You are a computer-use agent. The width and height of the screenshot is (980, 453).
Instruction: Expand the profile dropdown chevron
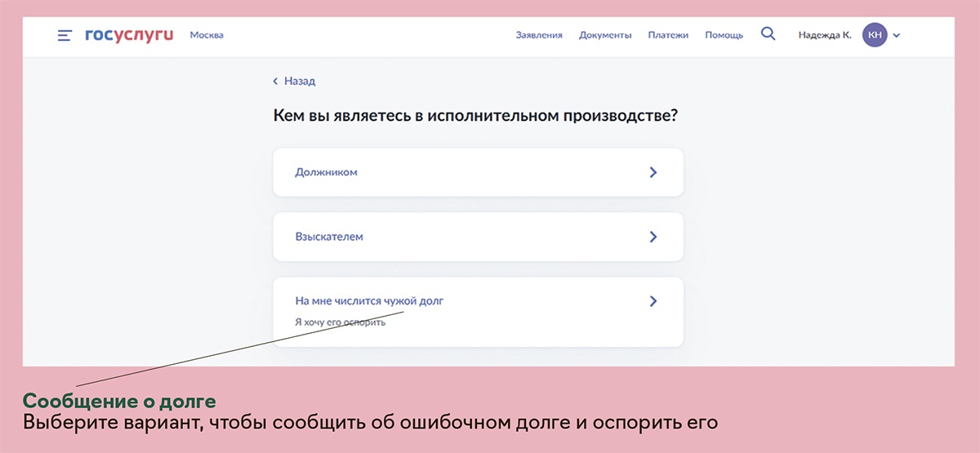[x=897, y=35]
